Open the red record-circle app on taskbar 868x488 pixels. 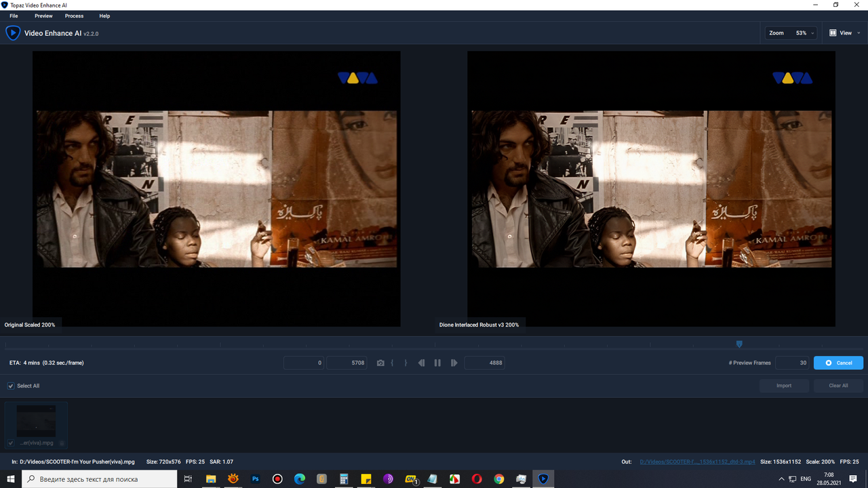click(x=277, y=479)
